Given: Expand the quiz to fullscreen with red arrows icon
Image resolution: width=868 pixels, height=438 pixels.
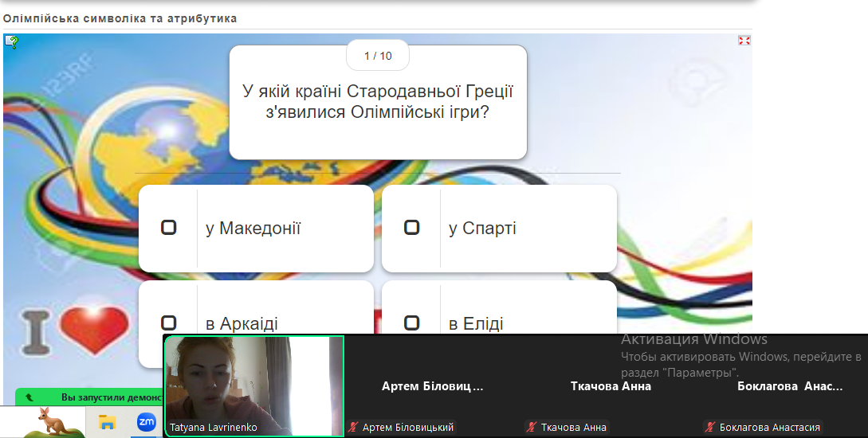Looking at the screenshot, I should tap(744, 41).
